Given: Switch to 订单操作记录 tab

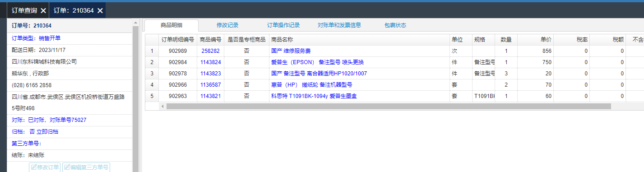Looking at the screenshot, I should [283, 25].
